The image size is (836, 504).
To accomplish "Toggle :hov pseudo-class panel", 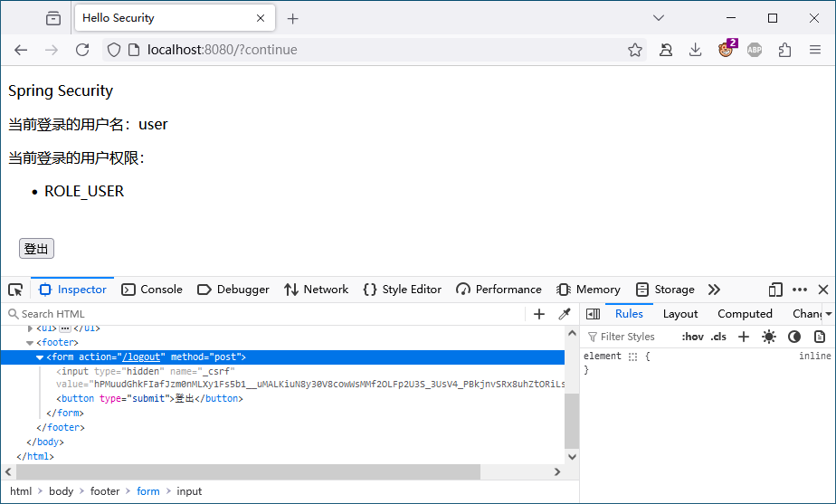I will pos(692,337).
